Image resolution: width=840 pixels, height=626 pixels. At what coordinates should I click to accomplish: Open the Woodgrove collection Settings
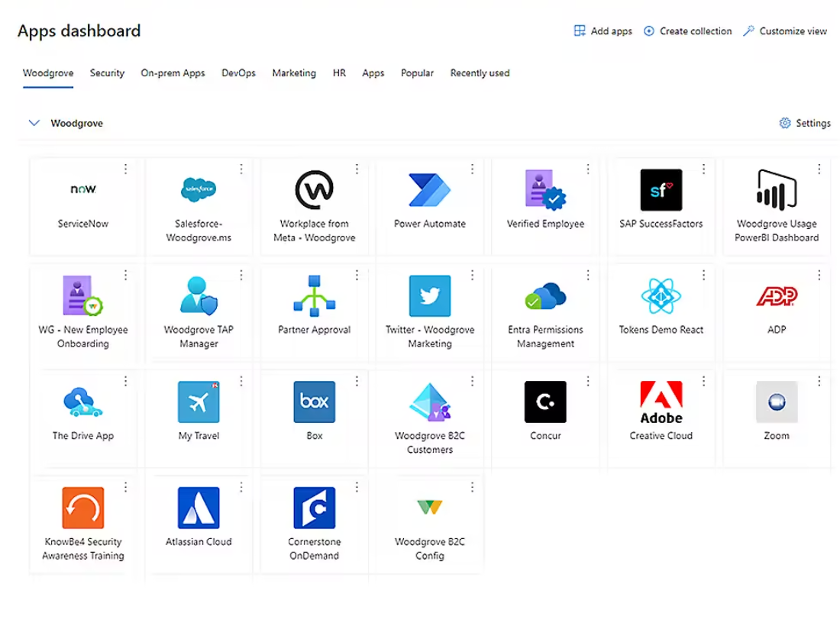[805, 123]
